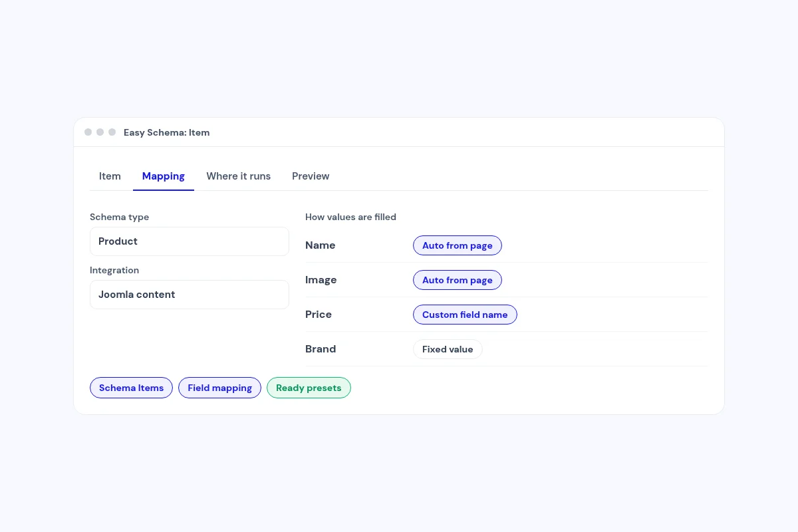Screen dimensions: 798x532
Task: Click the Integration label
Action: [114, 270]
